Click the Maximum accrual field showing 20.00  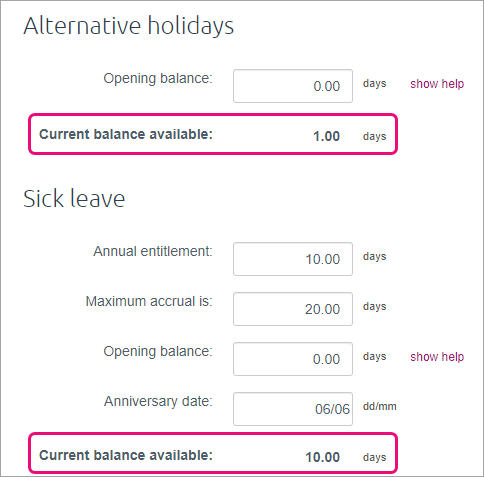[x=293, y=309]
